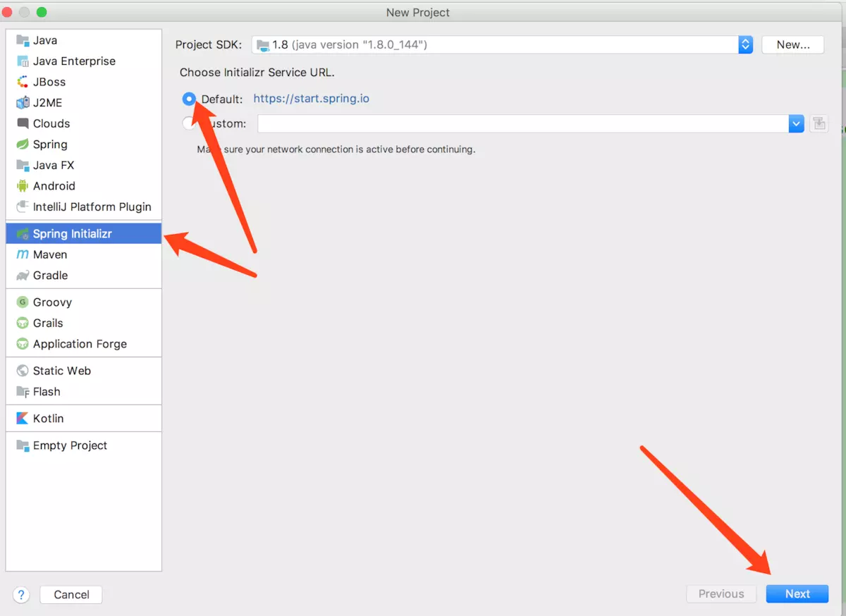
Task: Go to the Next step
Action: click(797, 594)
